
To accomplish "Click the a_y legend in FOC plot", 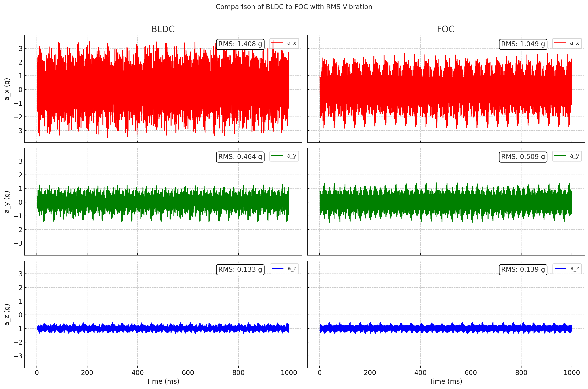I will [x=567, y=156].
